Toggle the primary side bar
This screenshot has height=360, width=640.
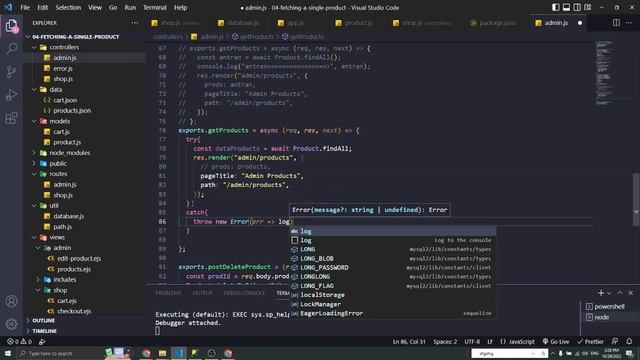[x=556, y=7]
